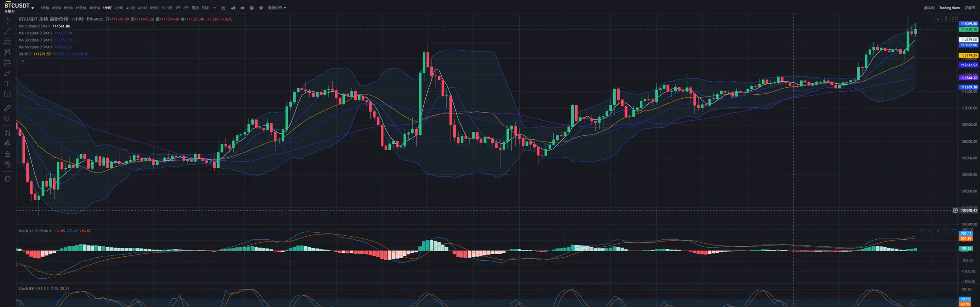Switch to 周线 weekly timeframe
This screenshot has width=980, height=307.
tap(195, 8)
